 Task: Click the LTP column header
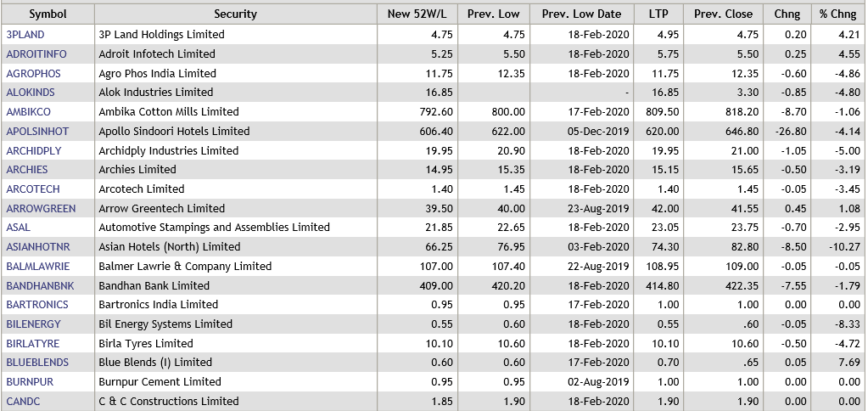pyautogui.click(x=658, y=14)
